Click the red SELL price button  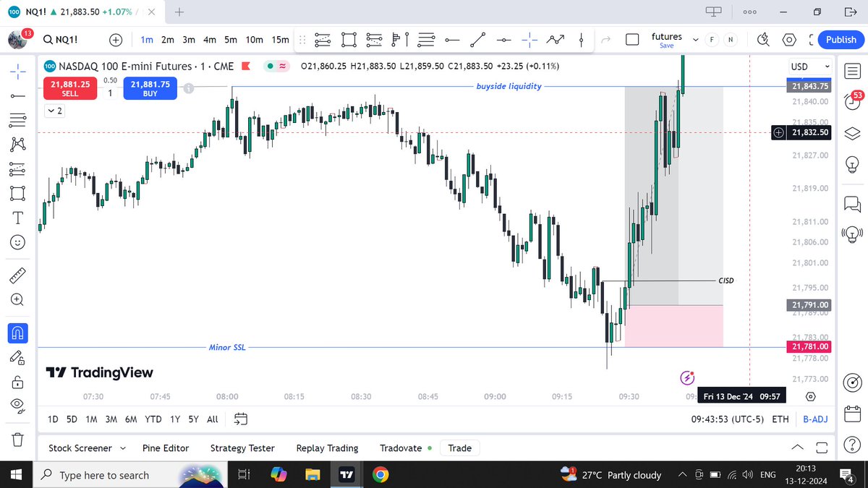(x=70, y=88)
